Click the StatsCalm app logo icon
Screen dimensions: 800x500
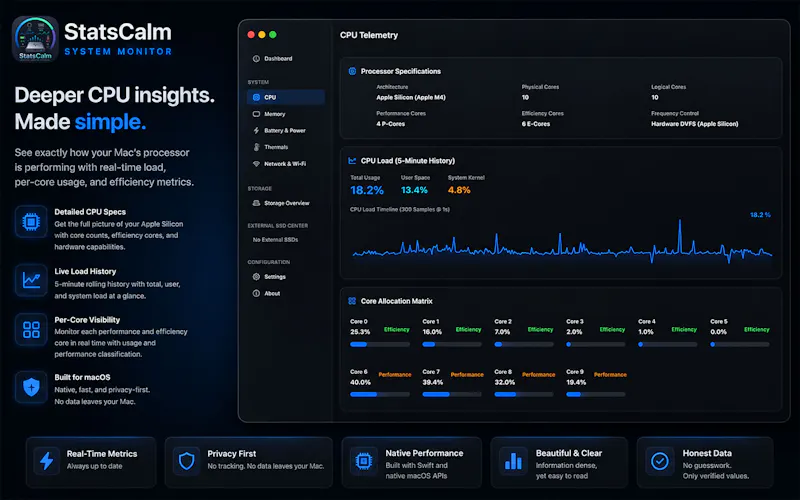pyautogui.click(x=35, y=39)
